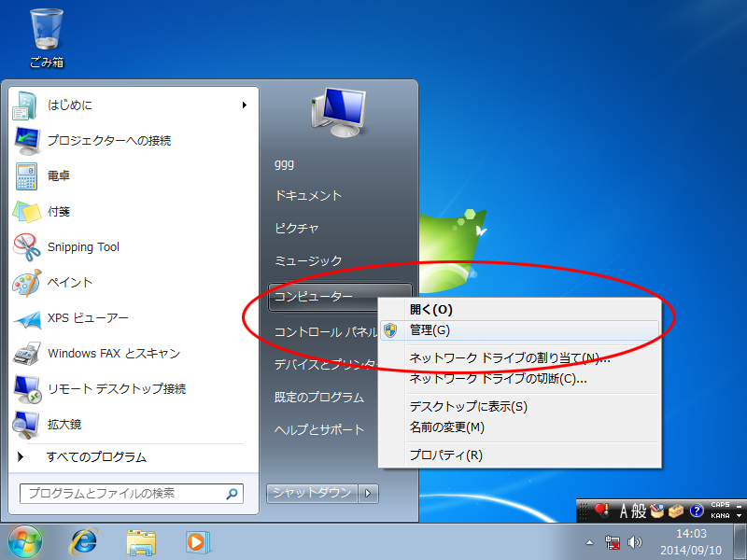Open ドキュメント link in Start menu

308,196
